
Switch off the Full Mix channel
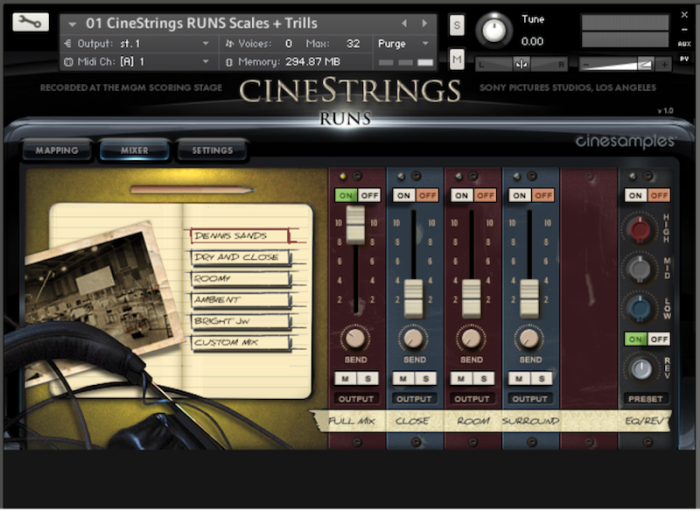click(x=369, y=196)
